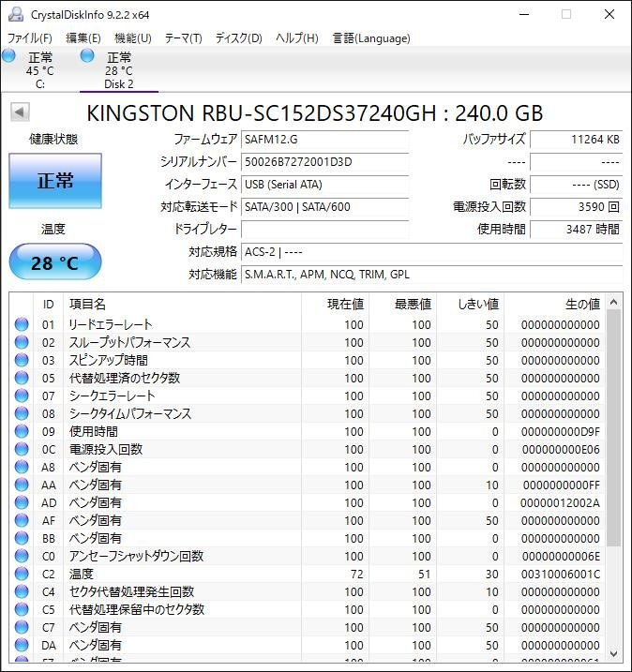Select the 代替処理済のセクタ数 attribute row

(307, 378)
